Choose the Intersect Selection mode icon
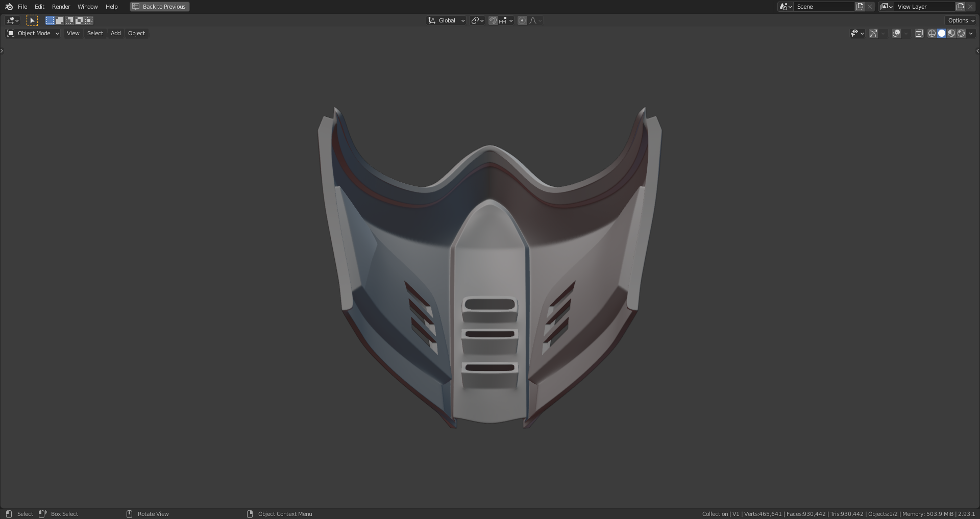 (89, 20)
